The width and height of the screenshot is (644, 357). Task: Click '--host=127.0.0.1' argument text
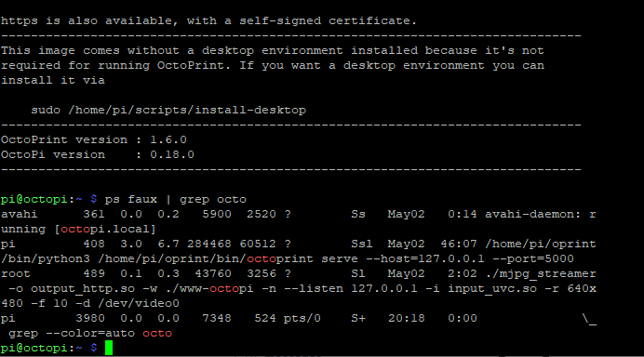click(x=424, y=259)
